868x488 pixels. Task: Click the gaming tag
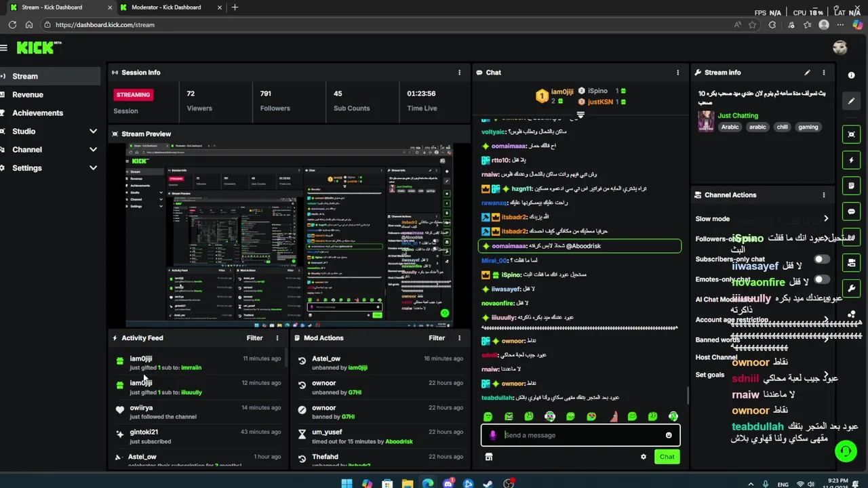pyautogui.click(x=808, y=127)
